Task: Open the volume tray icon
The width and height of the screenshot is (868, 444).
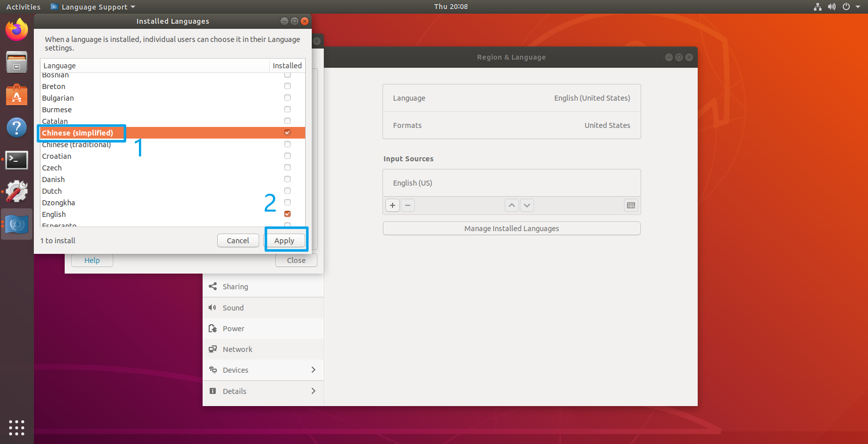Action: (832, 7)
